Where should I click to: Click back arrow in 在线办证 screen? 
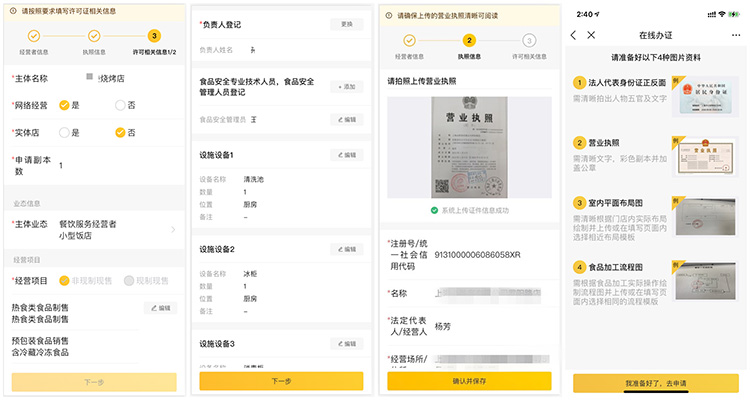[x=574, y=35]
